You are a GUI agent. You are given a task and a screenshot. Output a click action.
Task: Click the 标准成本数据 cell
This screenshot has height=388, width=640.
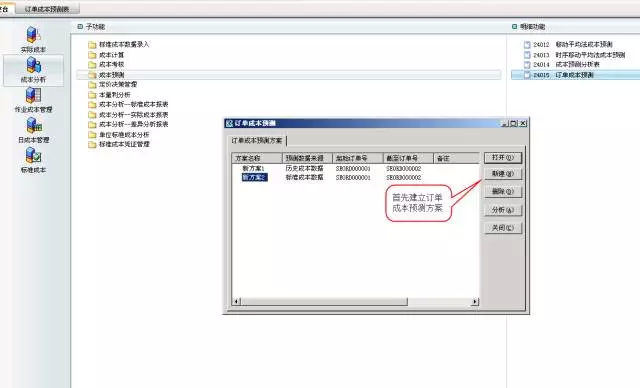pos(304,178)
